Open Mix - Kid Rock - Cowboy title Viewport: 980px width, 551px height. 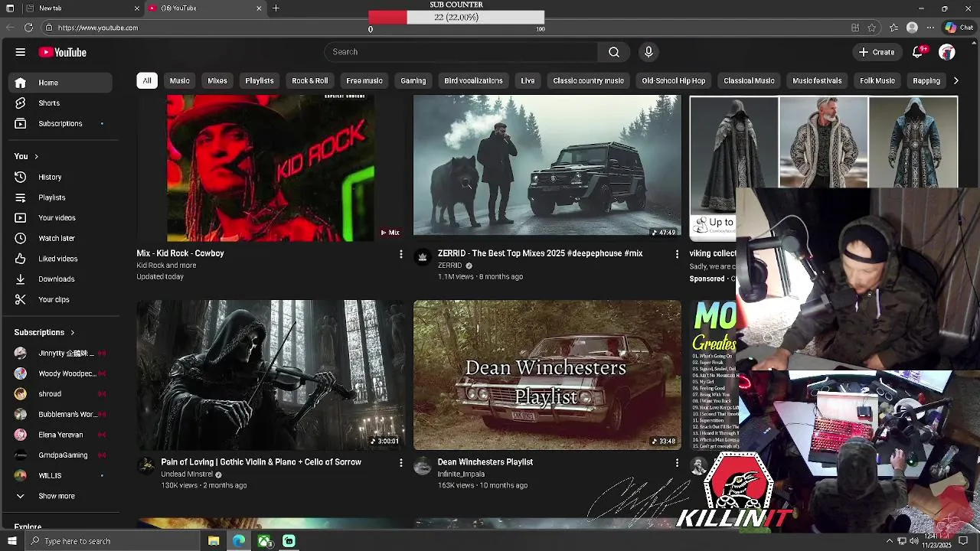[x=181, y=253]
